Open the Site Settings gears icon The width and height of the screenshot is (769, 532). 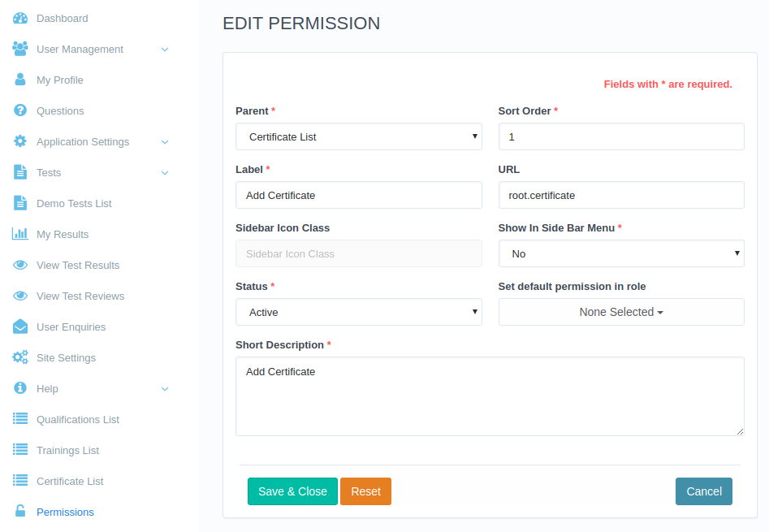pos(20,357)
